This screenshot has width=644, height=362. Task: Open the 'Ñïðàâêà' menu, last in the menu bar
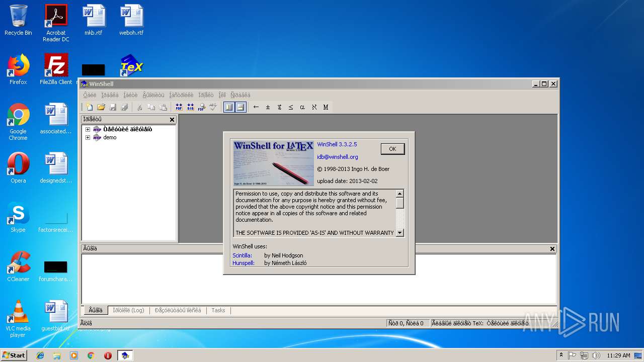click(240, 95)
